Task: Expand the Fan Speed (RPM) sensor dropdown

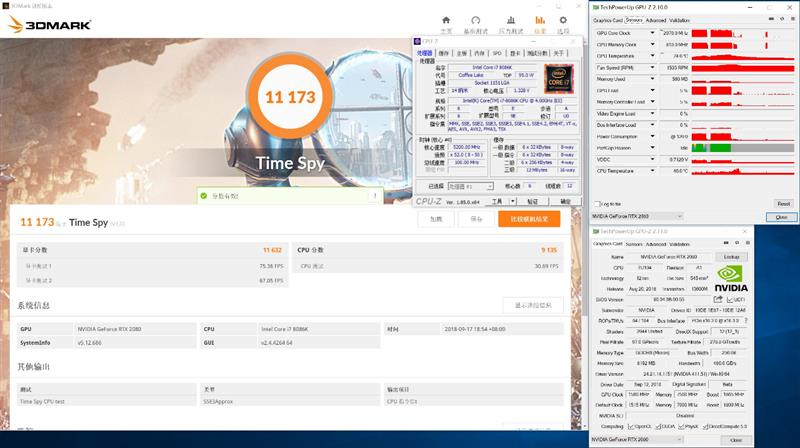Action: (x=652, y=67)
